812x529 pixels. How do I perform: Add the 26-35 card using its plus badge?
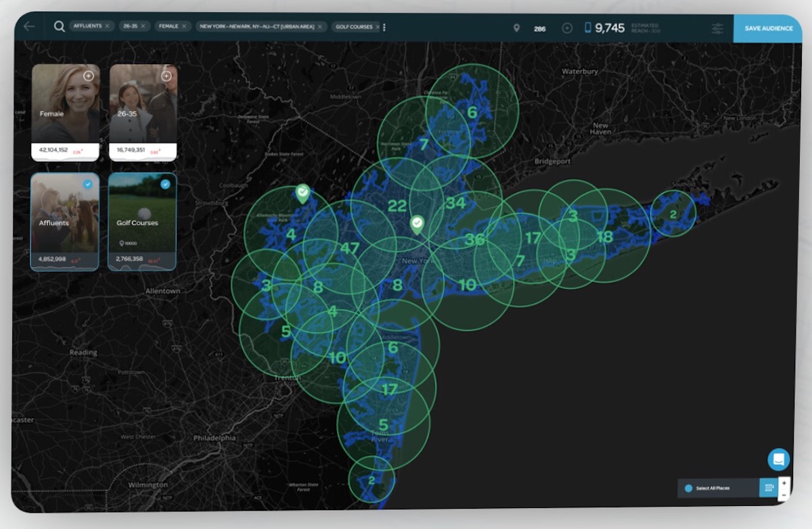[x=165, y=76]
